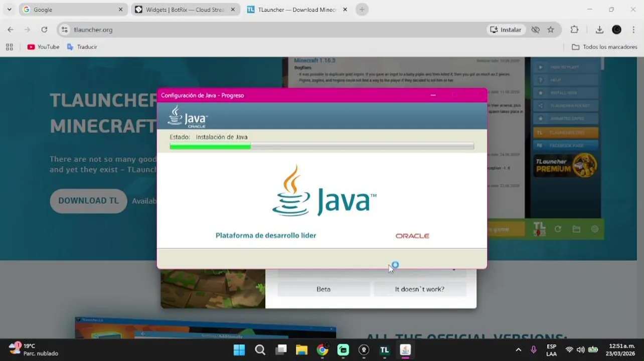Close the Widgets BotRix tab

coord(233,10)
